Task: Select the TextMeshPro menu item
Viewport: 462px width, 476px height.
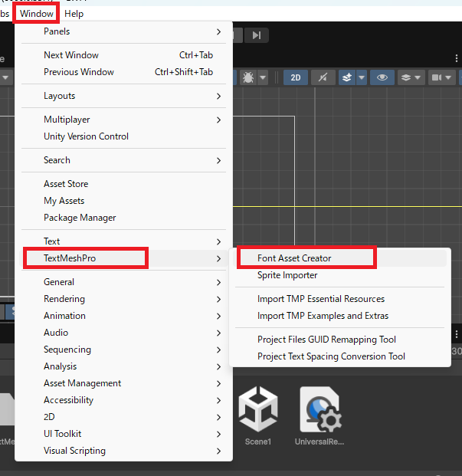Action: [x=123, y=258]
